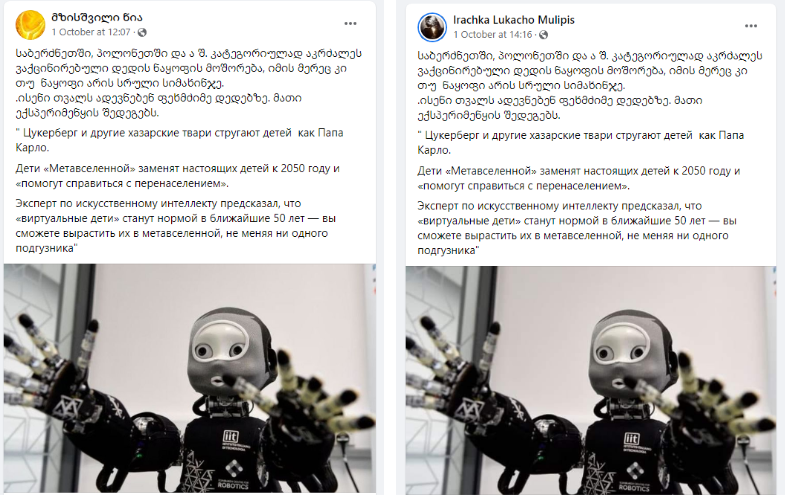Click Irachka Lukacho Mulipis profile avatar
Viewport: 785px width, 501px height.
[x=432, y=27]
